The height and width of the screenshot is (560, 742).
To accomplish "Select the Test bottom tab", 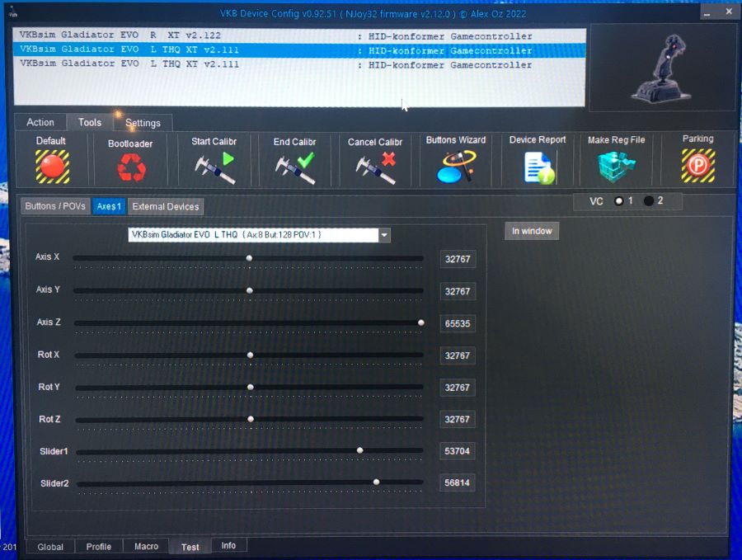I will (x=190, y=547).
